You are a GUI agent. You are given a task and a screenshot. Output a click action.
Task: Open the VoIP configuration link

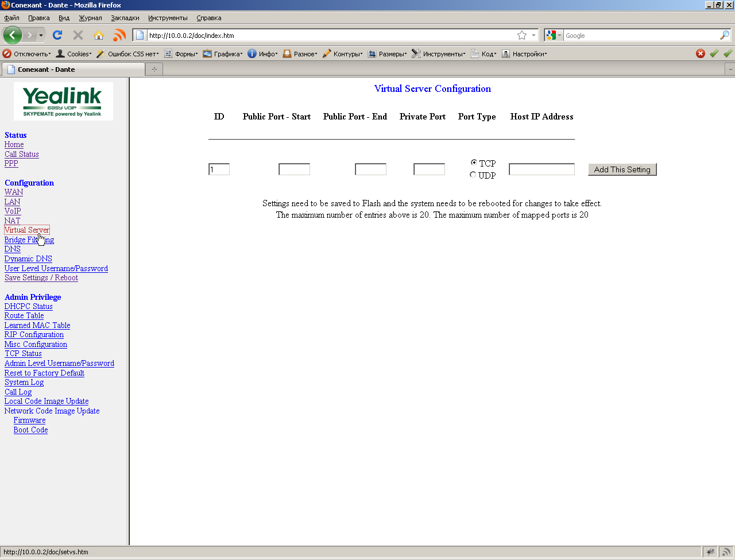(x=13, y=211)
